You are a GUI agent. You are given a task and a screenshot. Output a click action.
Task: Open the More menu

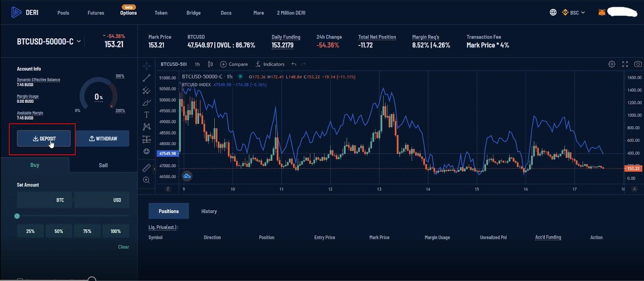(259, 13)
